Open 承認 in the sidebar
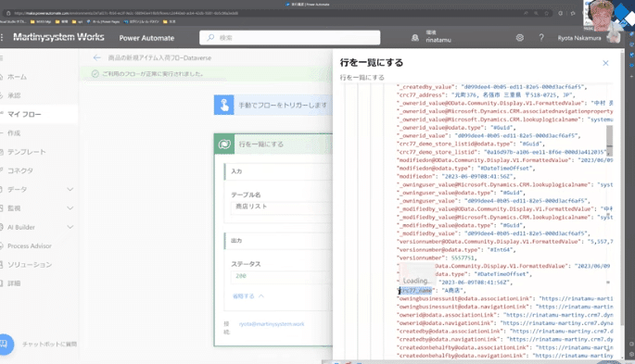This screenshot has width=635, height=364. click(14, 95)
